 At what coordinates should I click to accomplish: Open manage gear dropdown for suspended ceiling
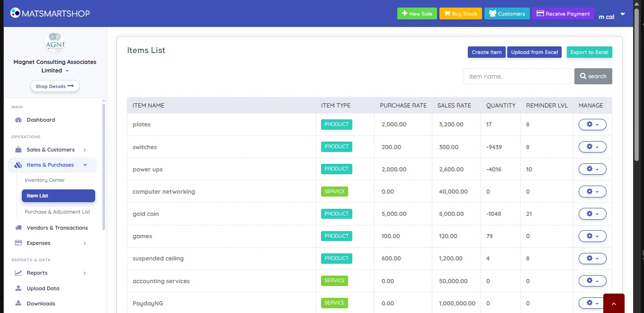592,259
